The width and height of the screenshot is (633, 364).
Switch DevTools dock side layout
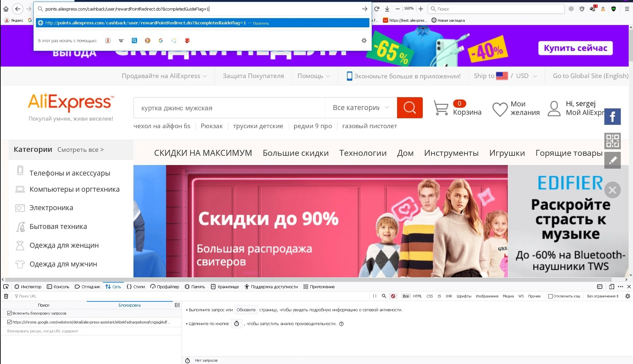click(x=600, y=287)
